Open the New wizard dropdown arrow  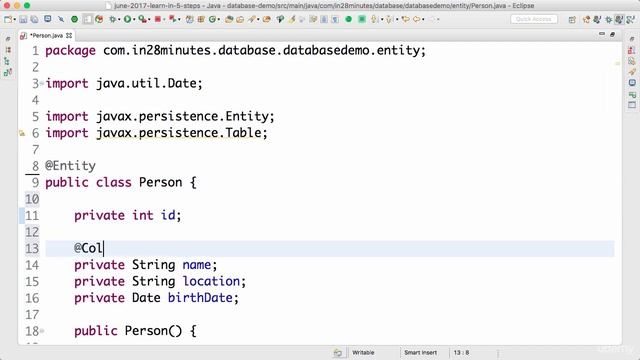click(x=15, y=19)
